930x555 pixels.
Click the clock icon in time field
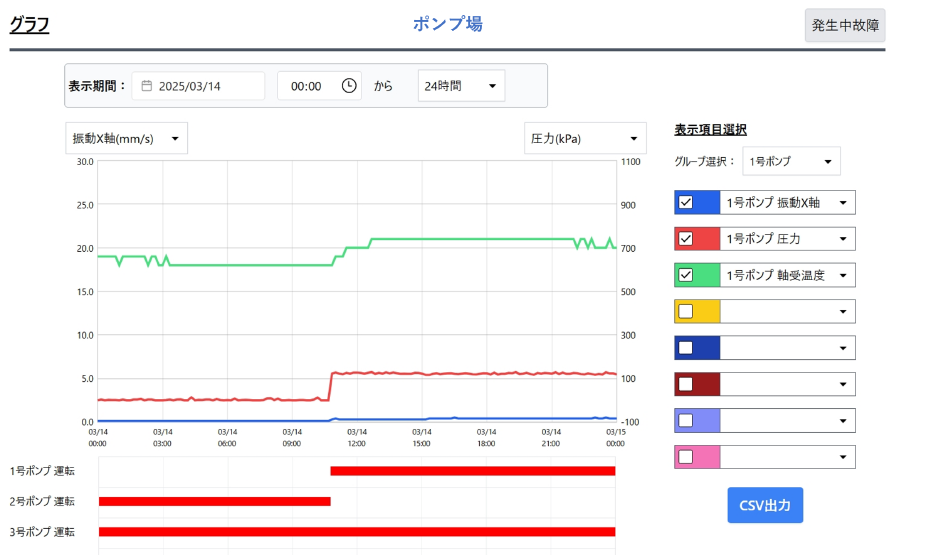click(349, 86)
